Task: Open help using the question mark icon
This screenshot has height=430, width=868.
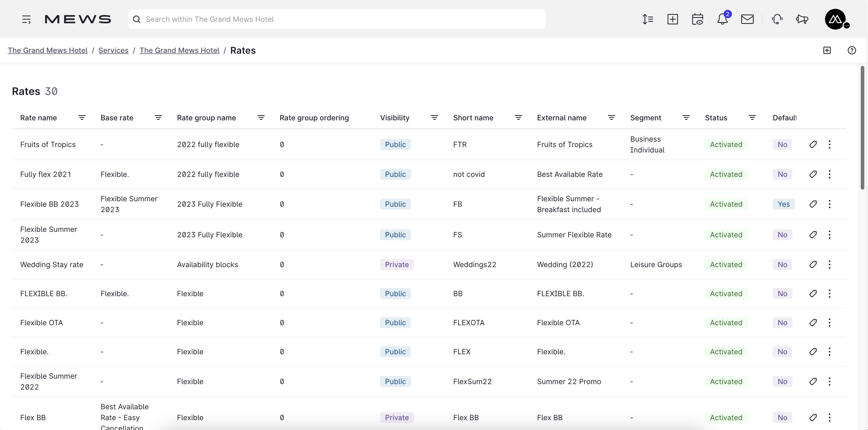Action: pyautogui.click(x=852, y=50)
